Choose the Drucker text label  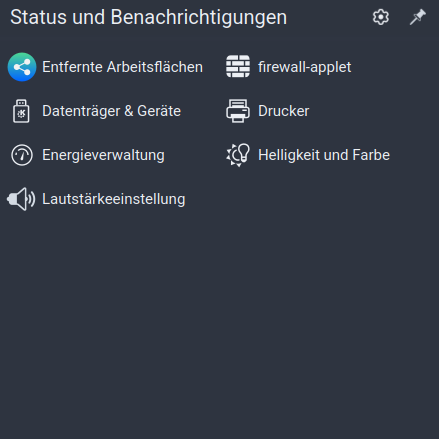284,111
